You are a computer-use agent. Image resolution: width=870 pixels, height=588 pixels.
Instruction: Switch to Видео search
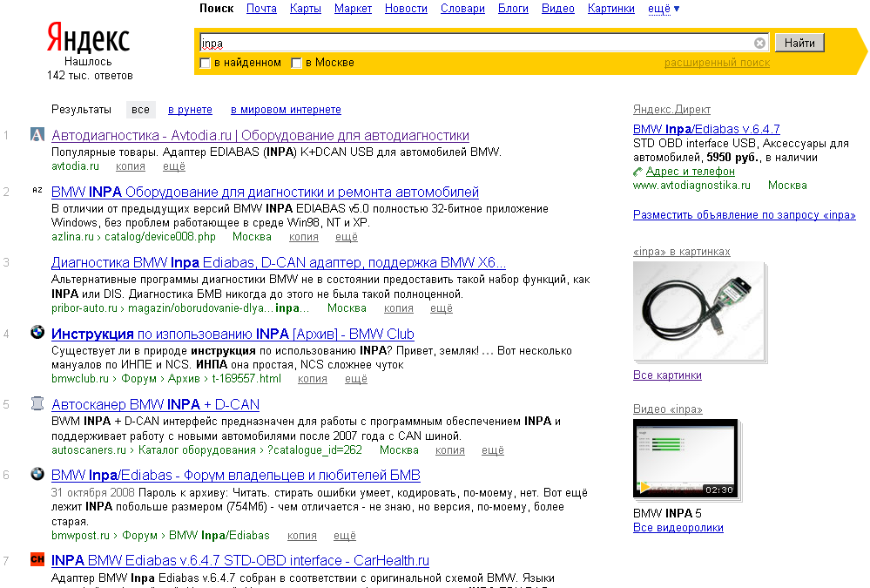pyautogui.click(x=558, y=9)
